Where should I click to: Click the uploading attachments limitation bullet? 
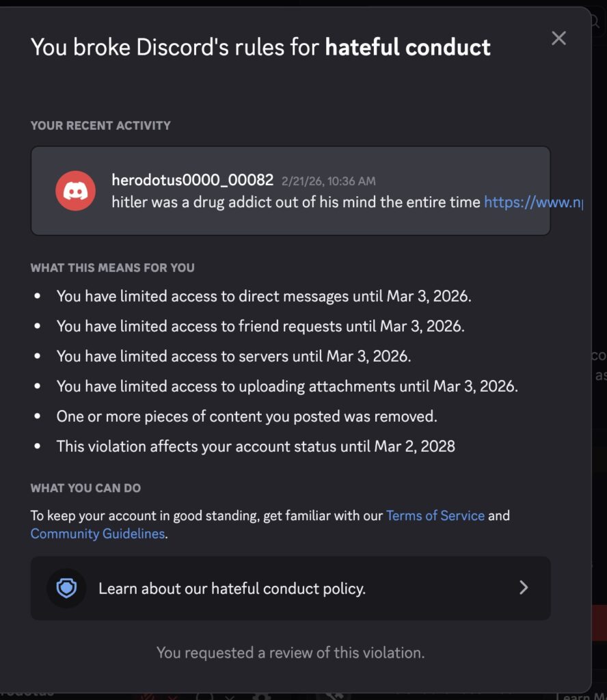pyautogui.click(x=287, y=386)
